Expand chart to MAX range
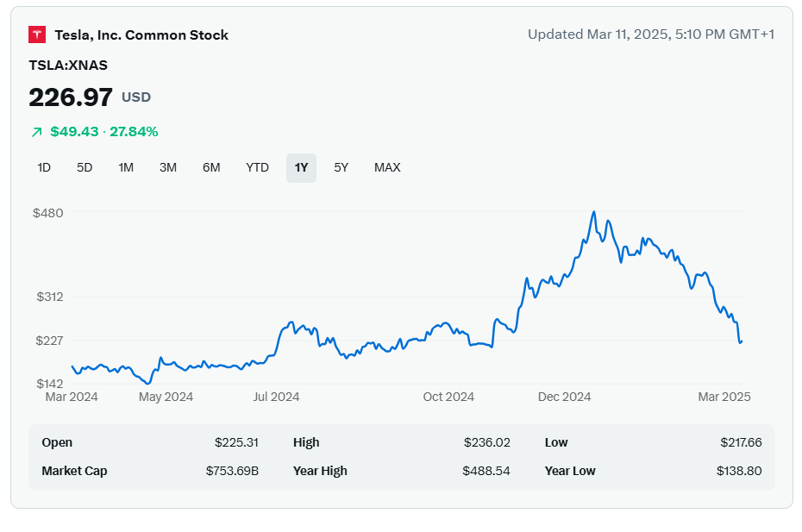 pos(387,167)
